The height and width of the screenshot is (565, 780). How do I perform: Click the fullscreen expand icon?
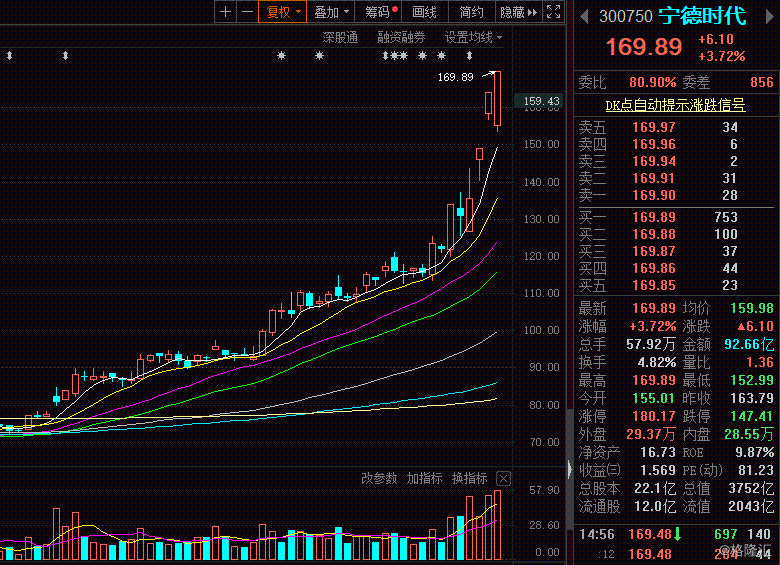pyautogui.click(x=554, y=11)
